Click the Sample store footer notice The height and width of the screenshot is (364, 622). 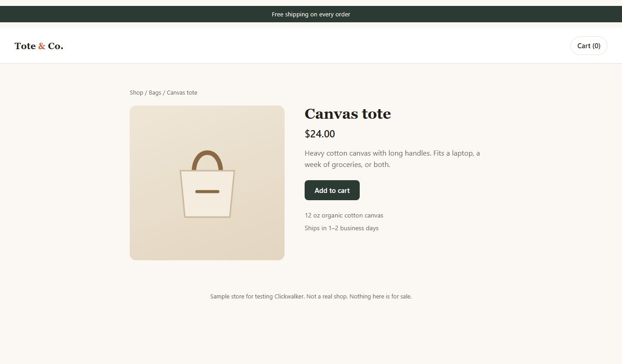[311, 297]
